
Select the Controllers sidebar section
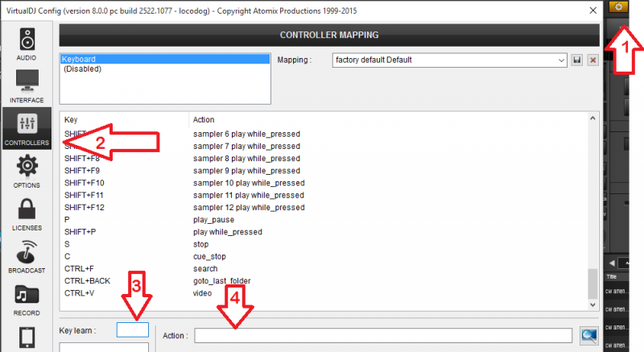(x=27, y=129)
